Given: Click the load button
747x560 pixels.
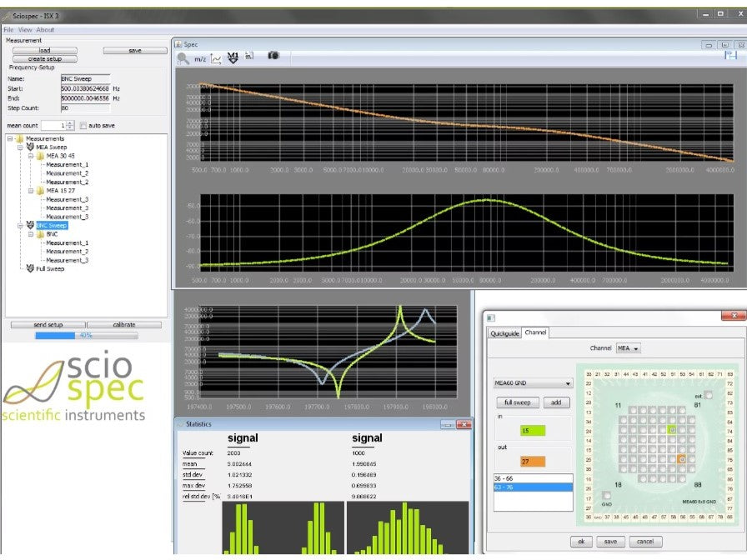Looking at the screenshot, I should tap(45, 50).
